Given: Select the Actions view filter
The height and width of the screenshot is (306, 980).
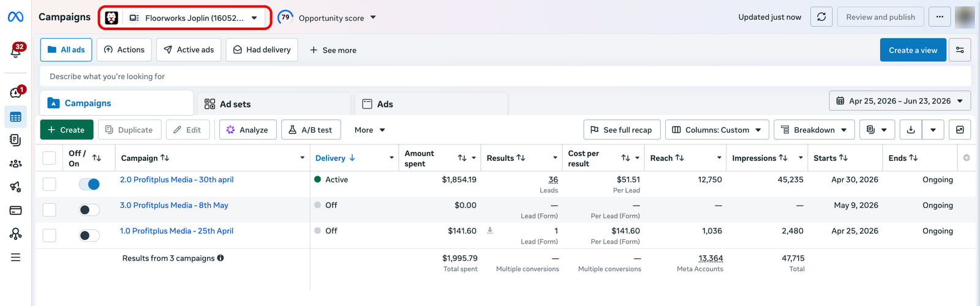Looking at the screenshot, I should 124,50.
